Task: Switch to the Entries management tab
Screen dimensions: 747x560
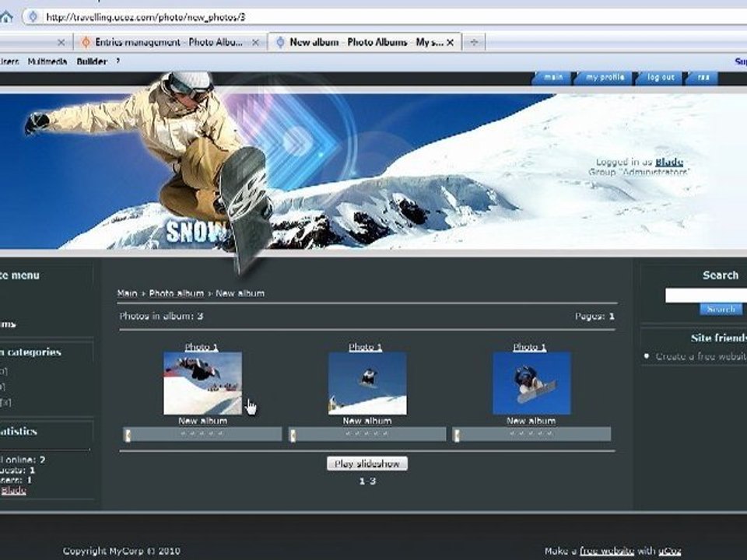Action: tap(169, 42)
